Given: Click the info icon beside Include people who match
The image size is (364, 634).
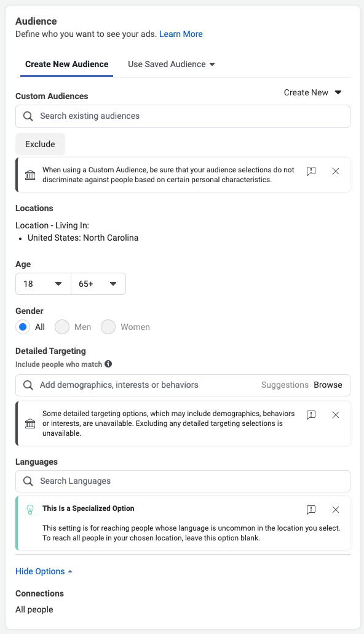Looking at the screenshot, I should tap(108, 364).
